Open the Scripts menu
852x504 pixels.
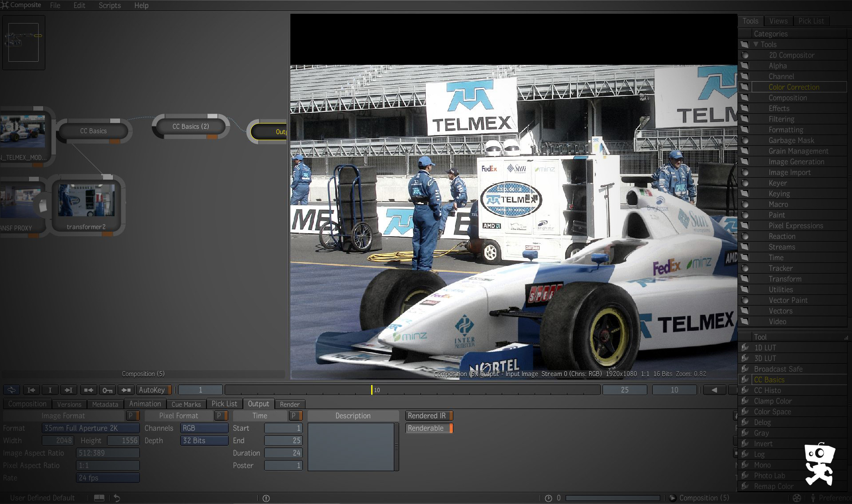pyautogui.click(x=110, y=5)
